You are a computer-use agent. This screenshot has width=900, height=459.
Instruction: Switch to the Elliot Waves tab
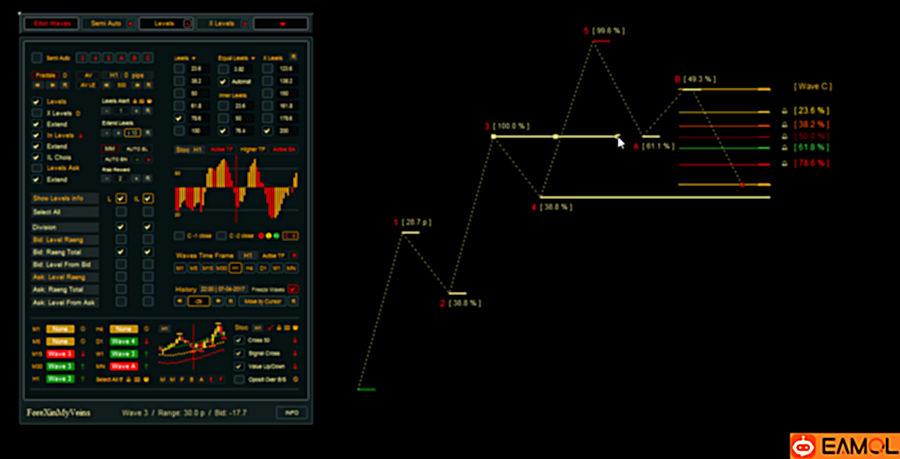click(51, 24)
